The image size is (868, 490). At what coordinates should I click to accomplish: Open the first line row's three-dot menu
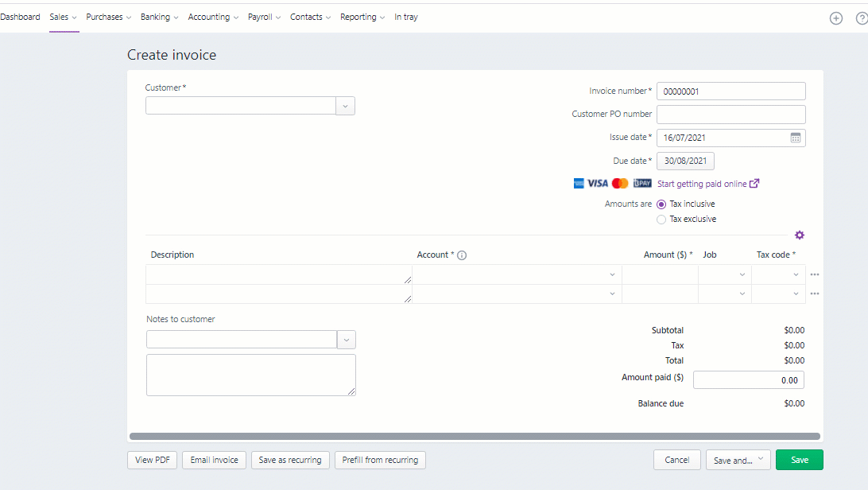point(815,274)
